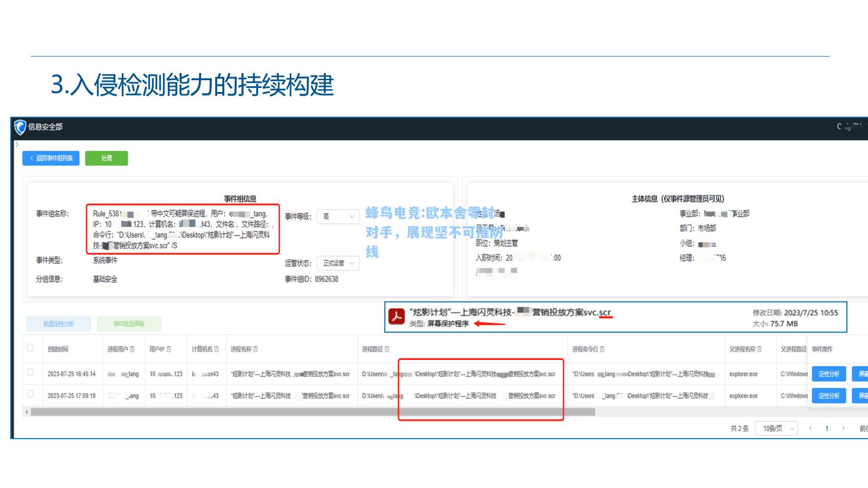Click explorer.exe in the second table row
868x488 pixels.
(x=743, y=396)
